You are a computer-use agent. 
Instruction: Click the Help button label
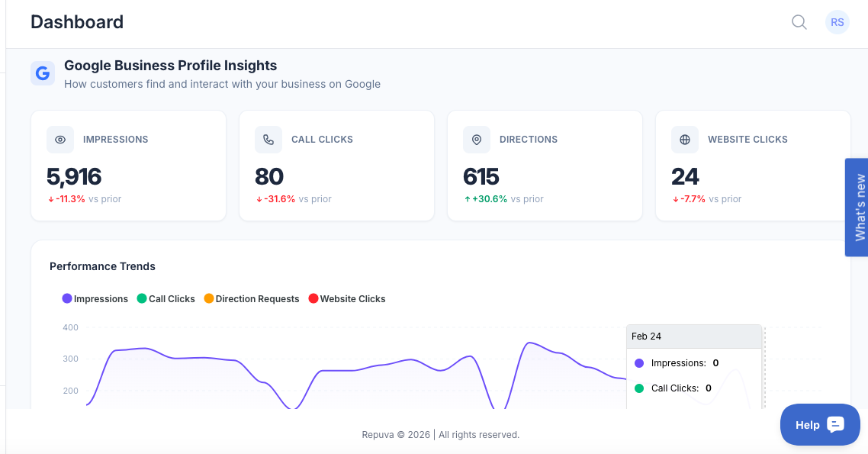pos(807,425)
